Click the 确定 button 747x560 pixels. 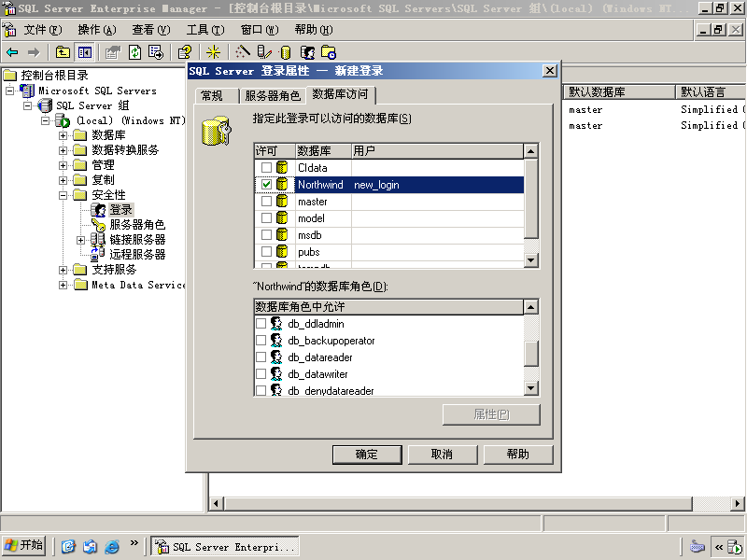coord(367,455)
